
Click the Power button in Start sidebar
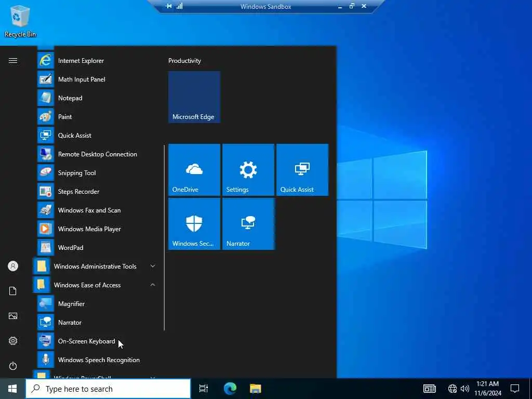13,366
